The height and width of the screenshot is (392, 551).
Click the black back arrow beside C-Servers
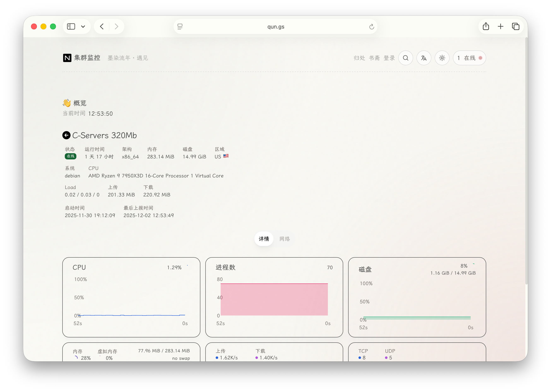(x=66, y=135)
